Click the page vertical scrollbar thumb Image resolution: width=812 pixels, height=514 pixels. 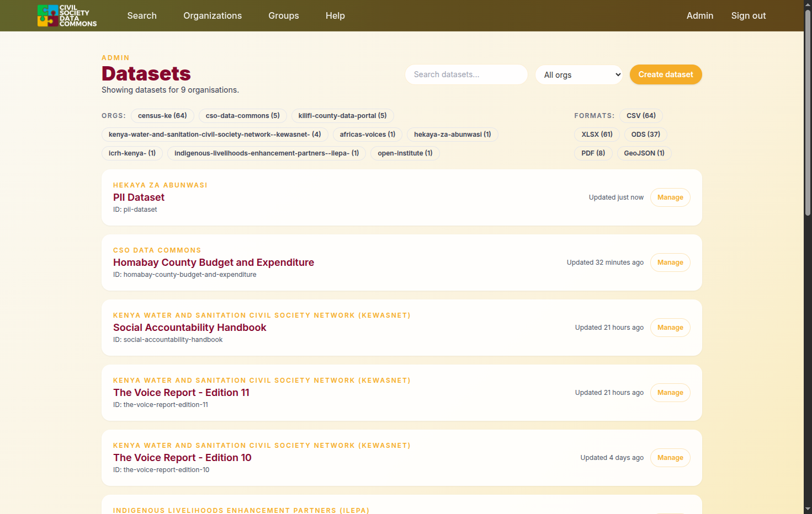[x=808, y=113]
